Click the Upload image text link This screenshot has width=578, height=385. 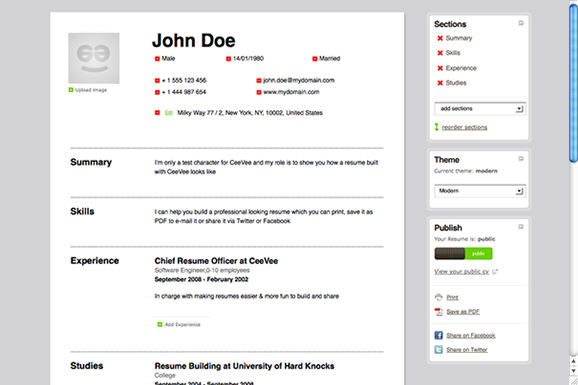coord(91,90)
